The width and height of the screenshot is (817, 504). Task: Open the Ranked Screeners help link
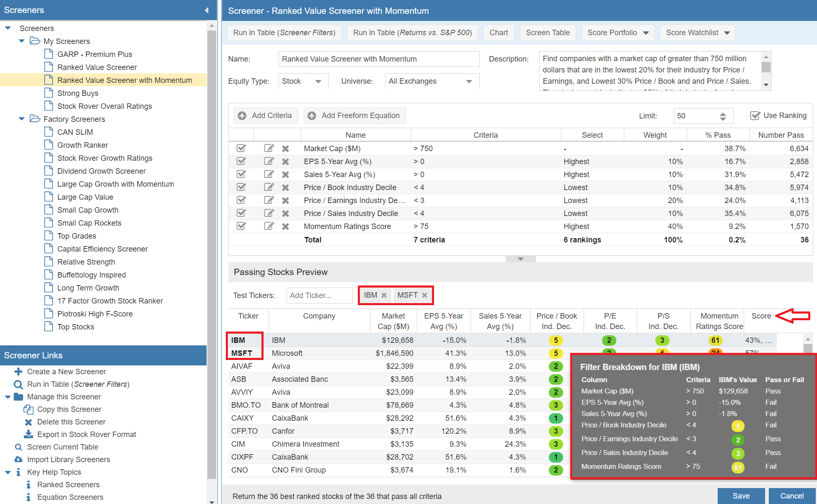68,485
